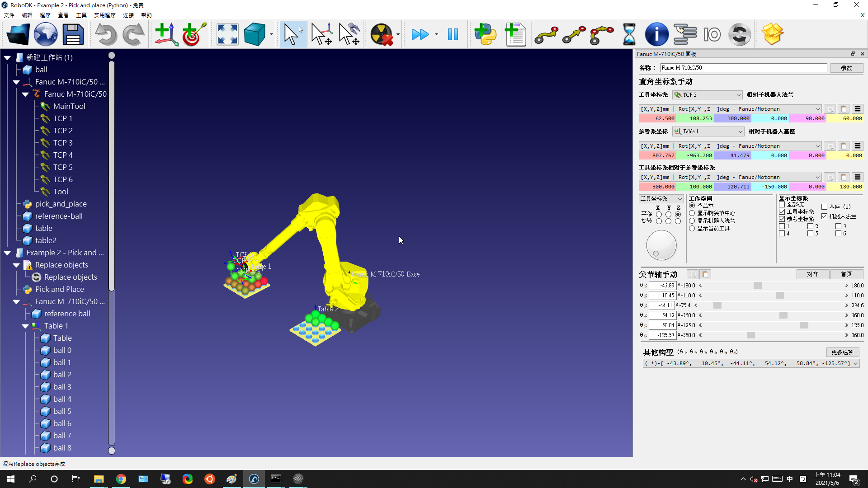Click the θ1 joint slider handle
Viewport: 868px width, 488px height.
[x=758, y=286]
